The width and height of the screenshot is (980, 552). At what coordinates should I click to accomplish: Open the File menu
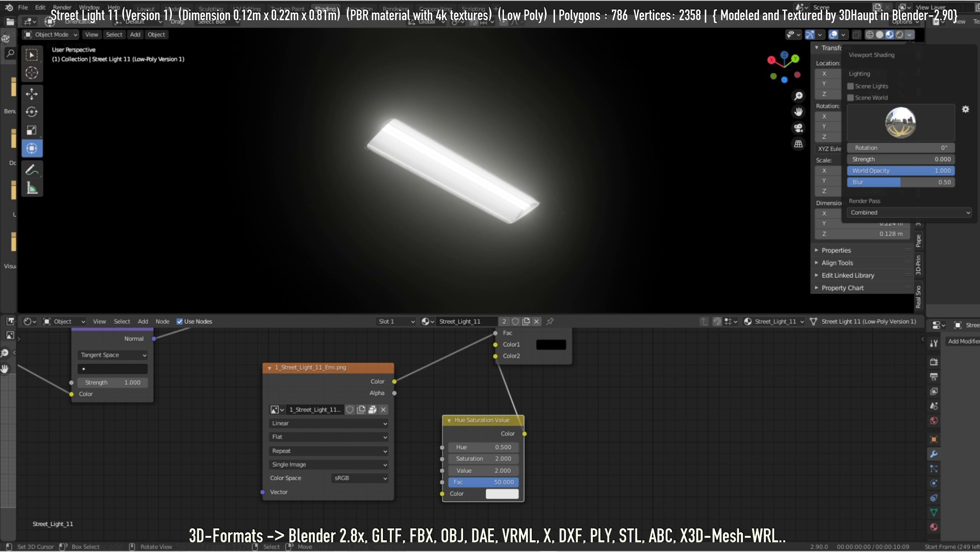coord(23,7)
